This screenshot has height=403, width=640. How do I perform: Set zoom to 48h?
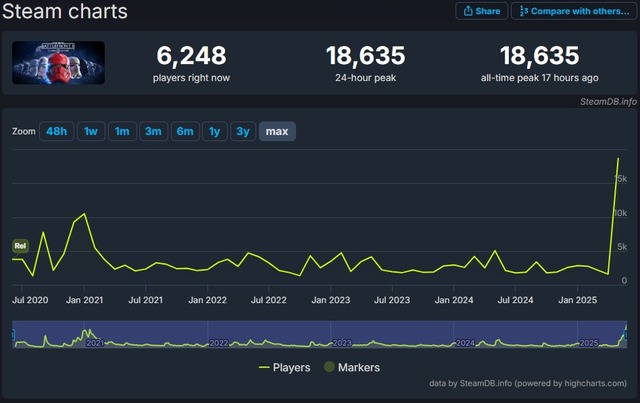click(x=56, y=131)
